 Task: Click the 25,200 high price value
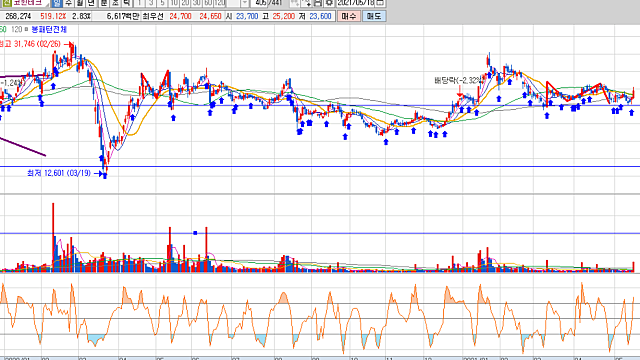[x=284, y=16]
